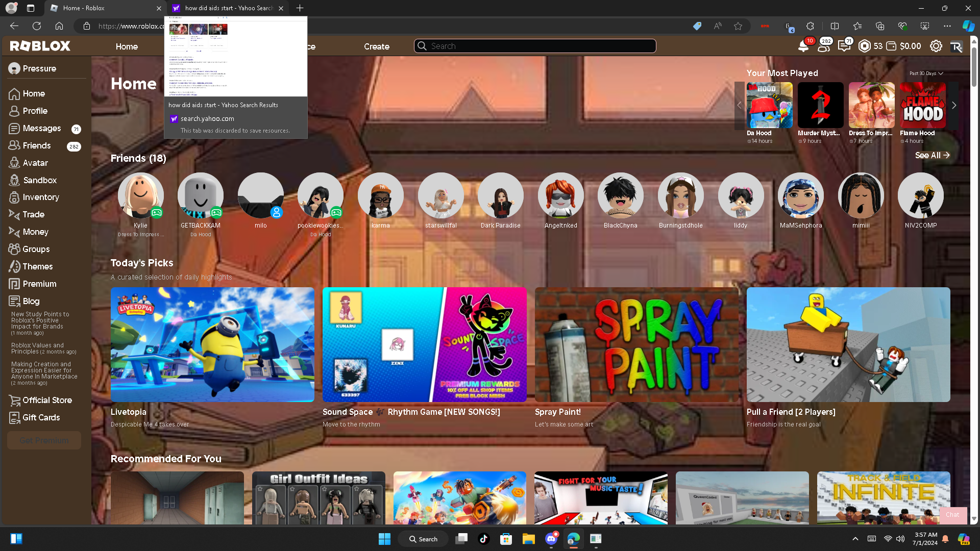Screen dimensions: 980x551
Task: View friend MaMSehphora's avatar
Action: 801,195
